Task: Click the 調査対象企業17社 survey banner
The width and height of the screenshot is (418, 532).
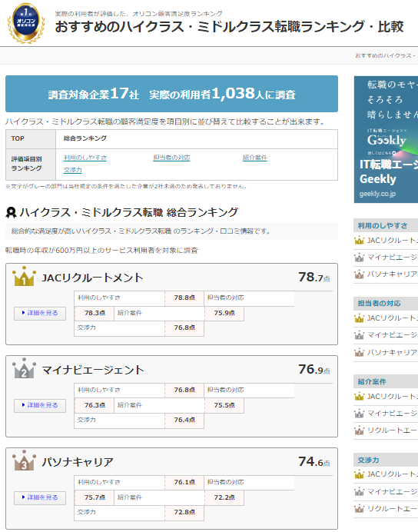Action: (x=171, y=94)
